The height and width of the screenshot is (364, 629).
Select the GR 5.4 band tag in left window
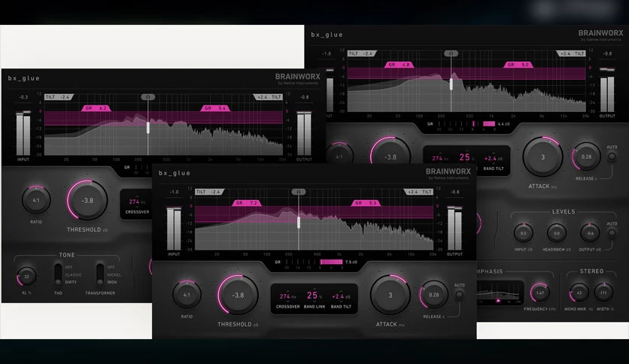pos(215,108)
